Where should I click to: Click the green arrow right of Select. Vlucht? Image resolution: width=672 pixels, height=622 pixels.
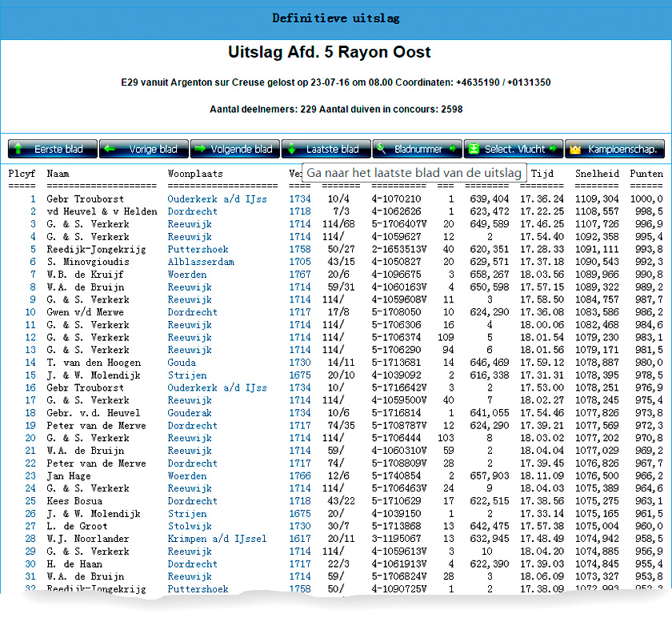554,149
